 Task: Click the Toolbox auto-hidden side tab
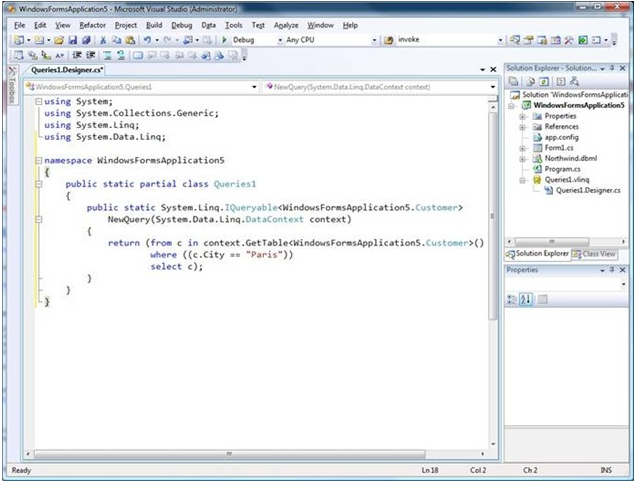12,85
